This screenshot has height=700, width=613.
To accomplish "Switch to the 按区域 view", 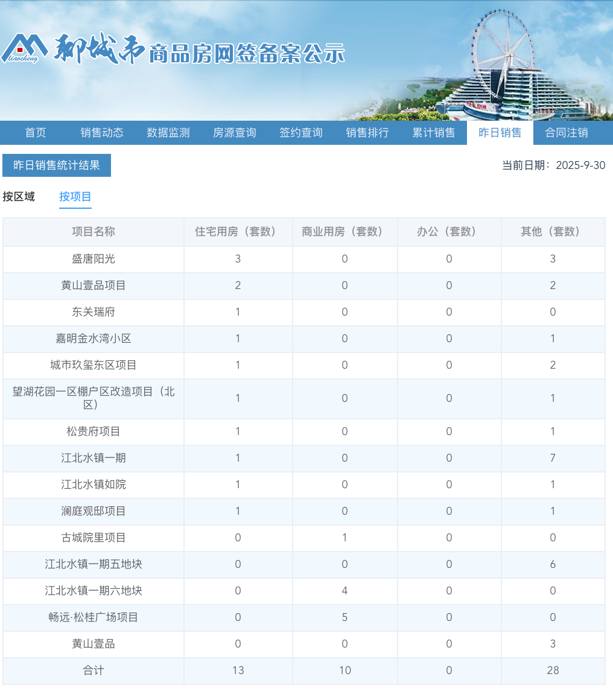I will click(19, 197).
